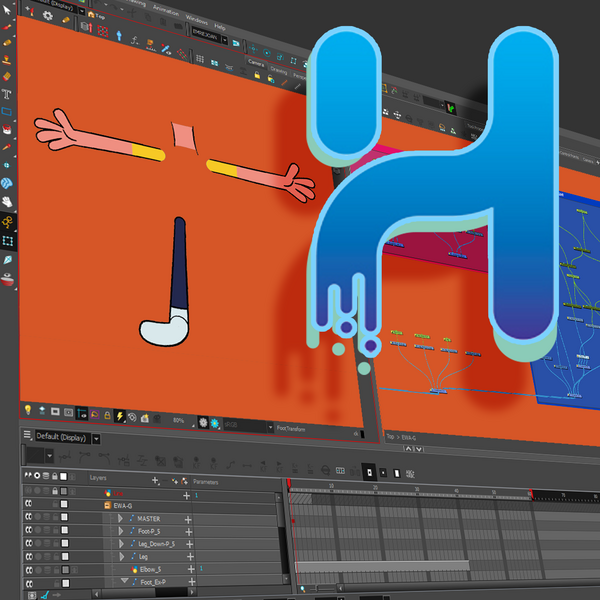
Task: Click the red checkered grid icon
Action: click(x=103, y=31)
